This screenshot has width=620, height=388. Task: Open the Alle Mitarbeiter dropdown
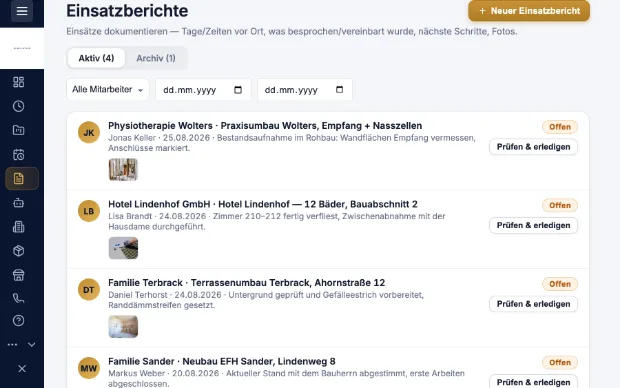tap(108, 89)
